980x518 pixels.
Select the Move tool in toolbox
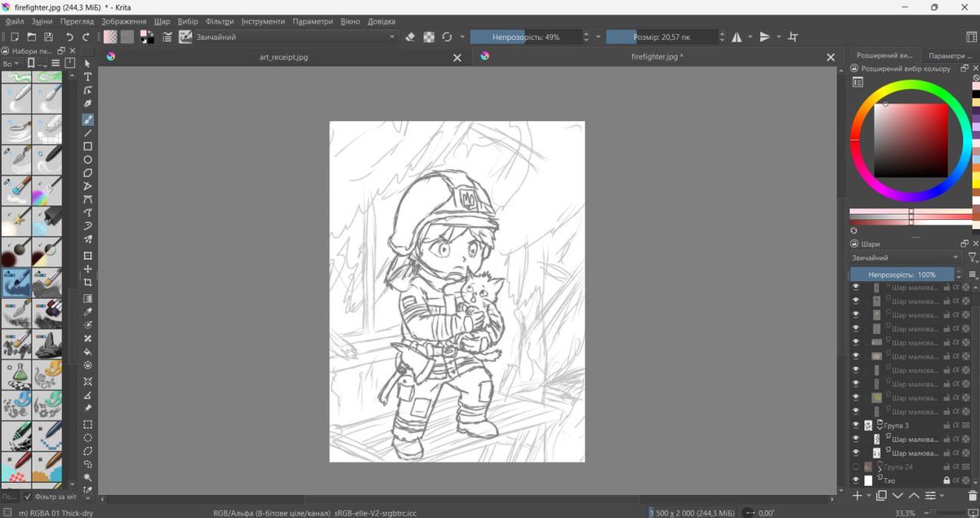pyautogui.click(x=87, y=269)
